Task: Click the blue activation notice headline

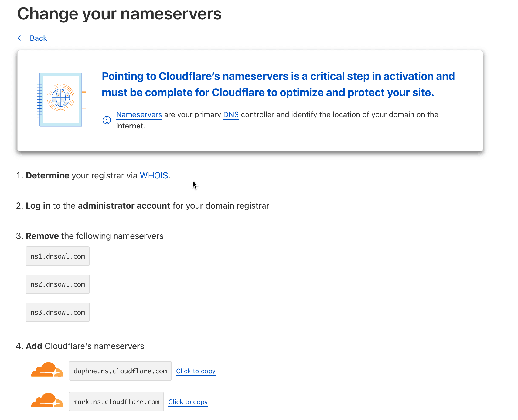Action: pyautogui.click(x=278, y=84)
